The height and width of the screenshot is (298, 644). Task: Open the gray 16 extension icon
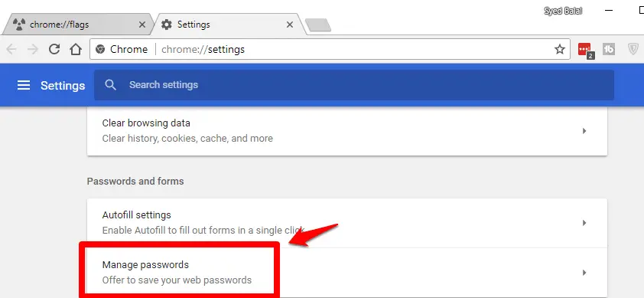pyautogui.click(x=609, y=49)
